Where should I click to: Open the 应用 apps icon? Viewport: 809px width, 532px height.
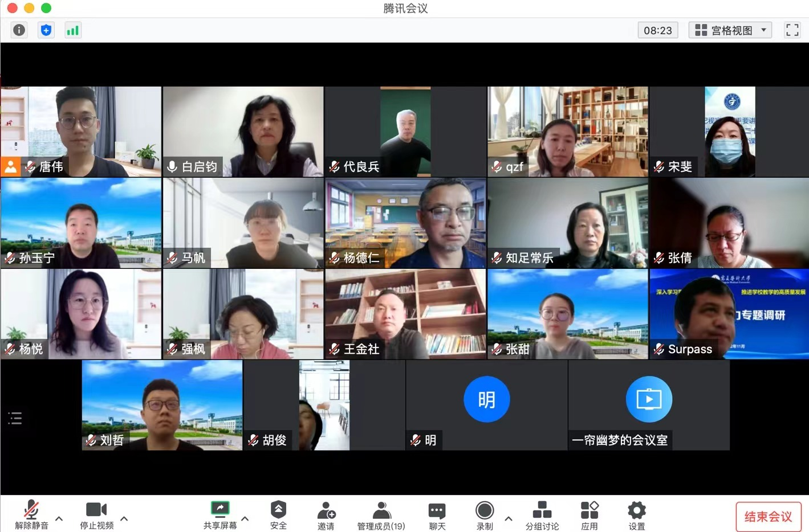[589, 515]
